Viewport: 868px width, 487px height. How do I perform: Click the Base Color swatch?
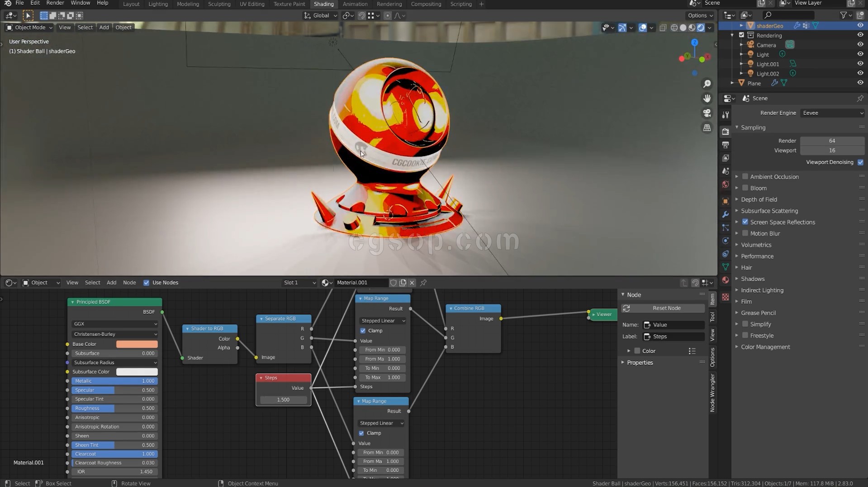pos(137,344)
